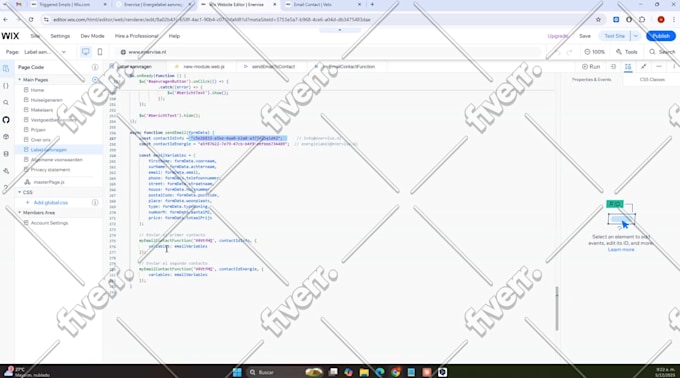This screenshot has width=680, height=378.
Task: Open the developer tools icon in sidebar
Action: 6,171
